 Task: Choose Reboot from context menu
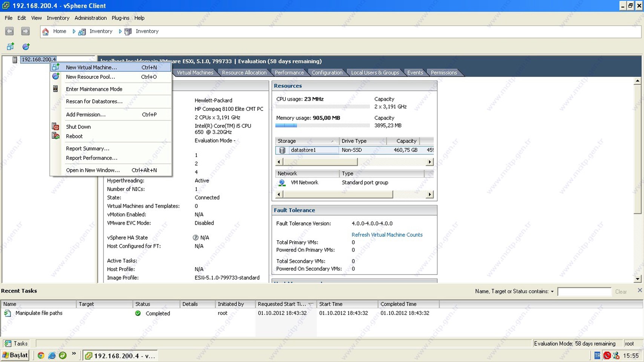[x=111, y=136]
